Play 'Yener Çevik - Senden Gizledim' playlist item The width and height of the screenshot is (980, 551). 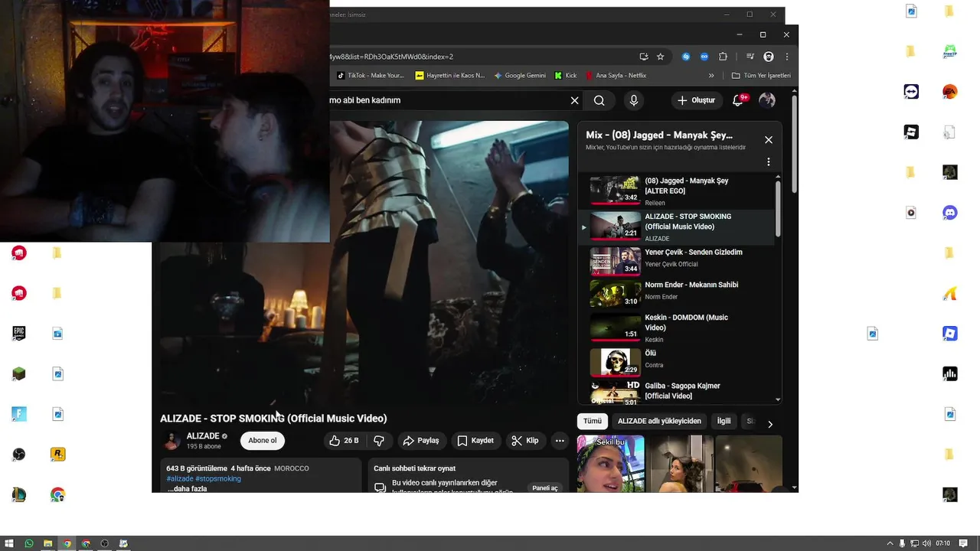click(x=676, y=261)
